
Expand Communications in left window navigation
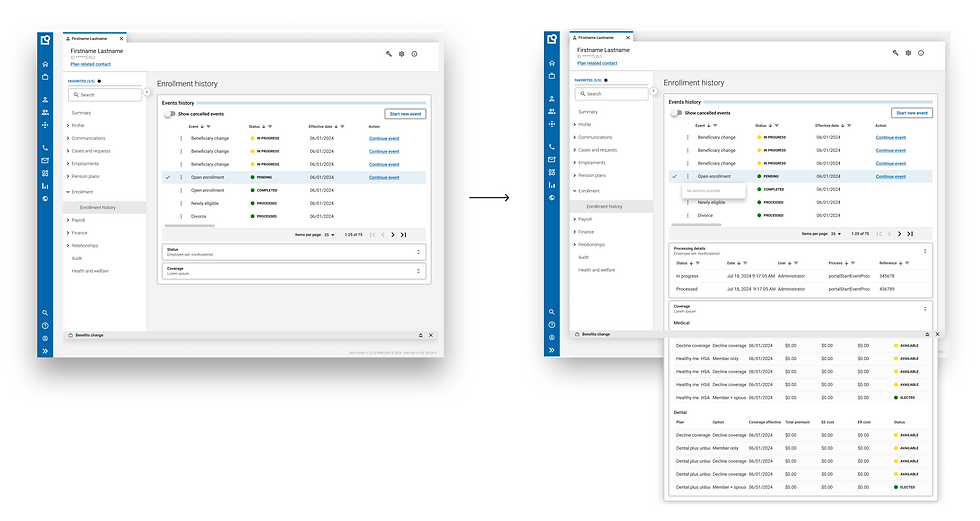tap(68, 138)
